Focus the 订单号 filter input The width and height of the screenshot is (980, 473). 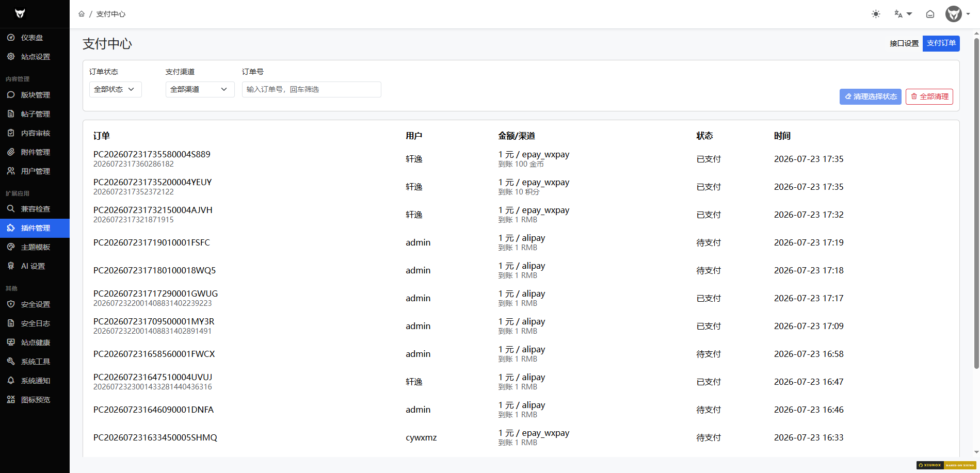(x=311, y=89)
